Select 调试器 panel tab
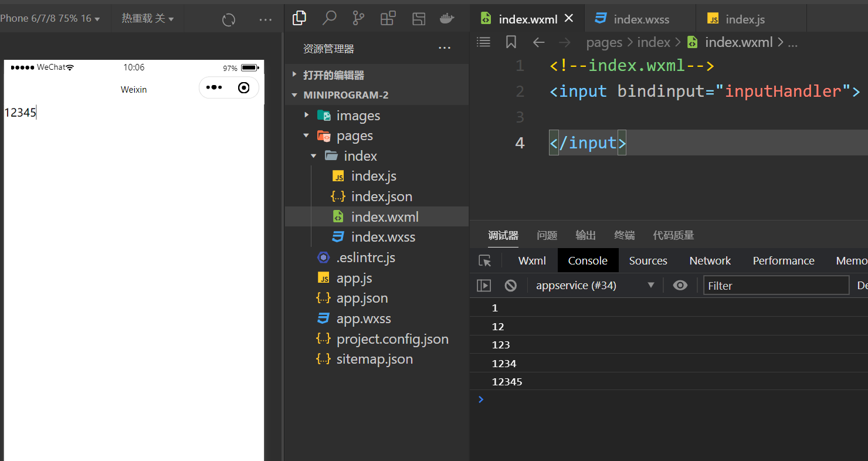The width and height of the screenshot is (868, 461). pyautogui.click(x=503, y=235)
